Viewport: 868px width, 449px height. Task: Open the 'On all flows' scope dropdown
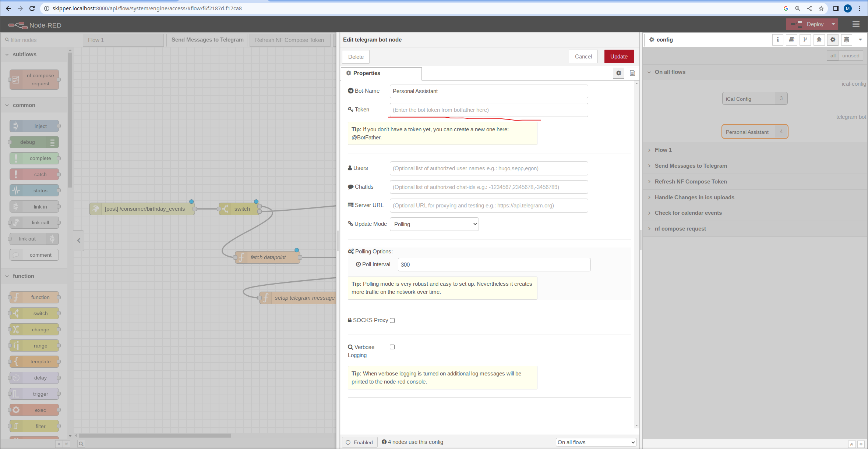click(x=596, y=442)
